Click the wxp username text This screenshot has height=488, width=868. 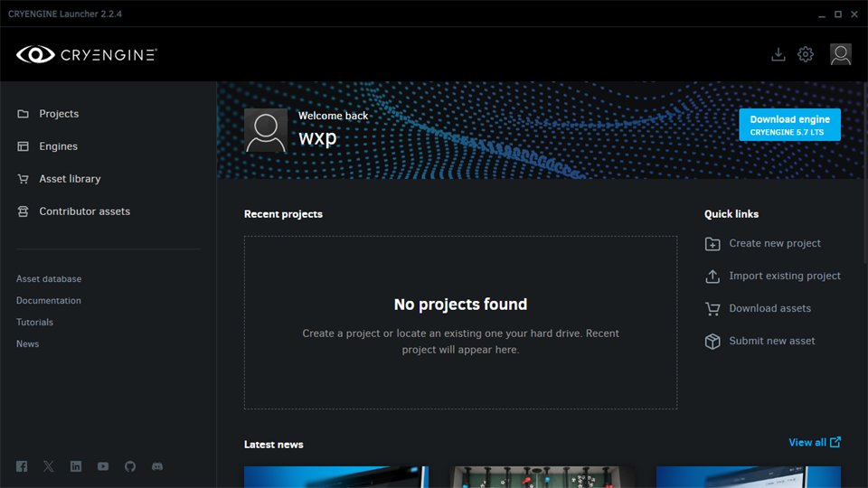[x=317, y=137]
